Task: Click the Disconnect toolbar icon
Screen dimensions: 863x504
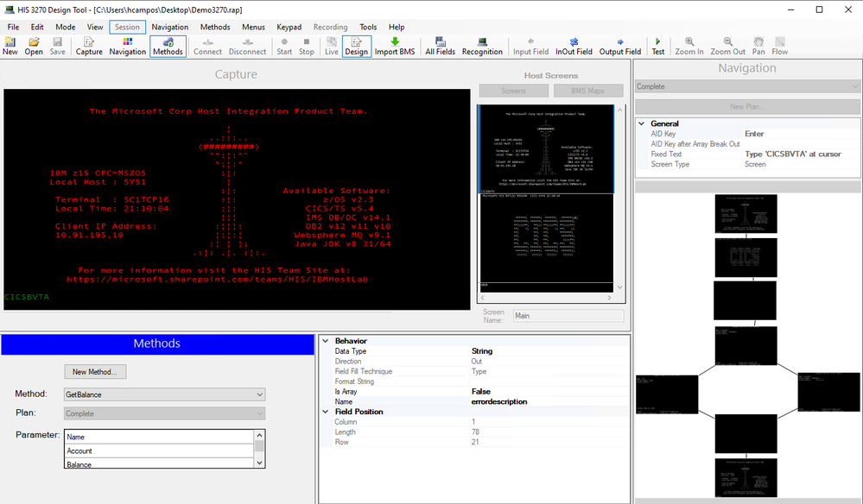Action: point(247,46)
